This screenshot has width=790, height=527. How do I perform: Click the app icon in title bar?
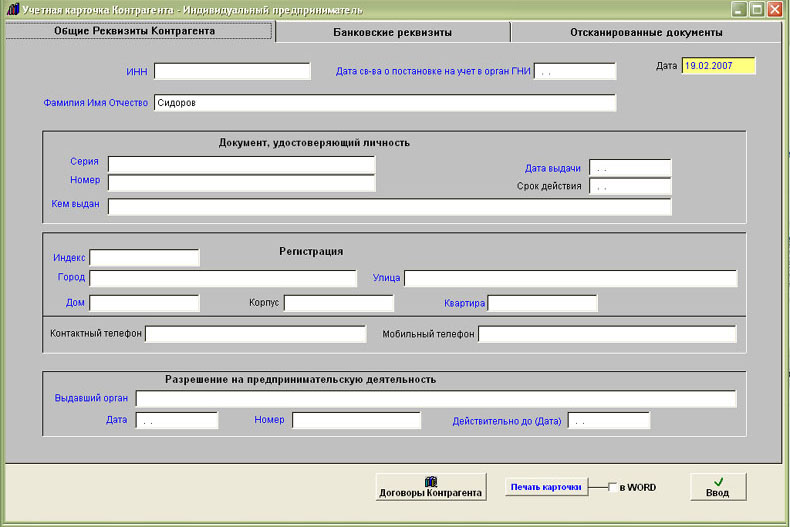[13, 9]
